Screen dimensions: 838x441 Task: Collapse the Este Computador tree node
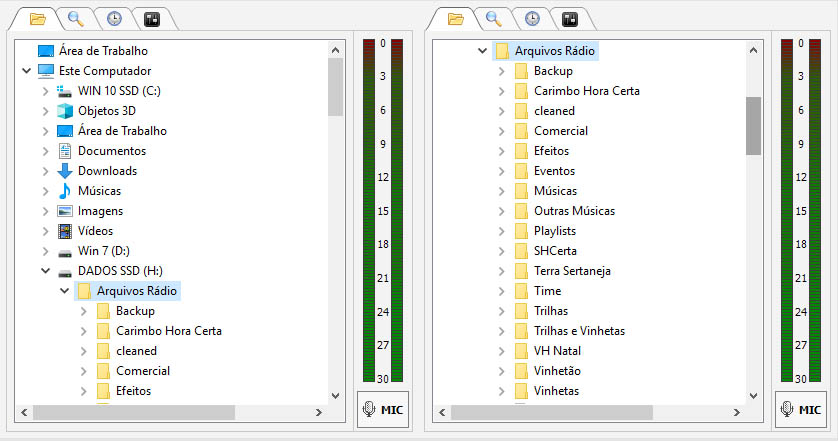point(25,71)
